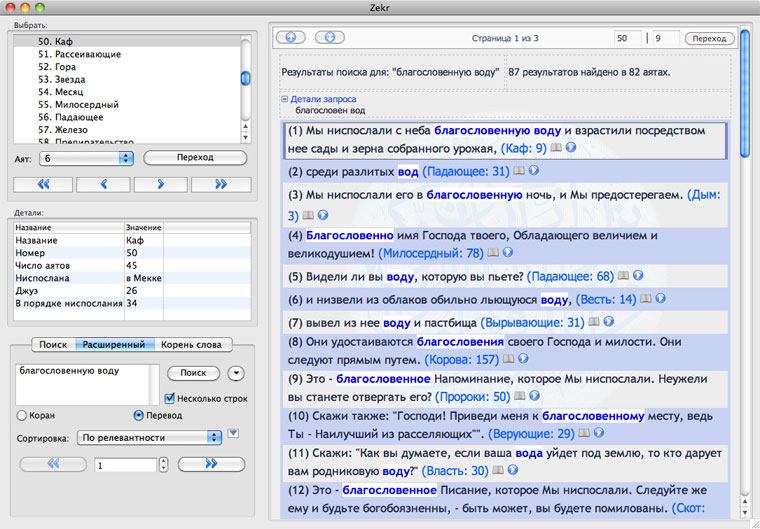Click sura list scrollbar thumb

tap(246, 79)
